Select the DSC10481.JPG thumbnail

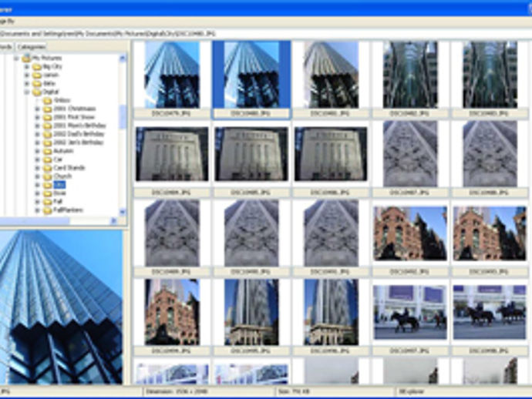[331, 75]
